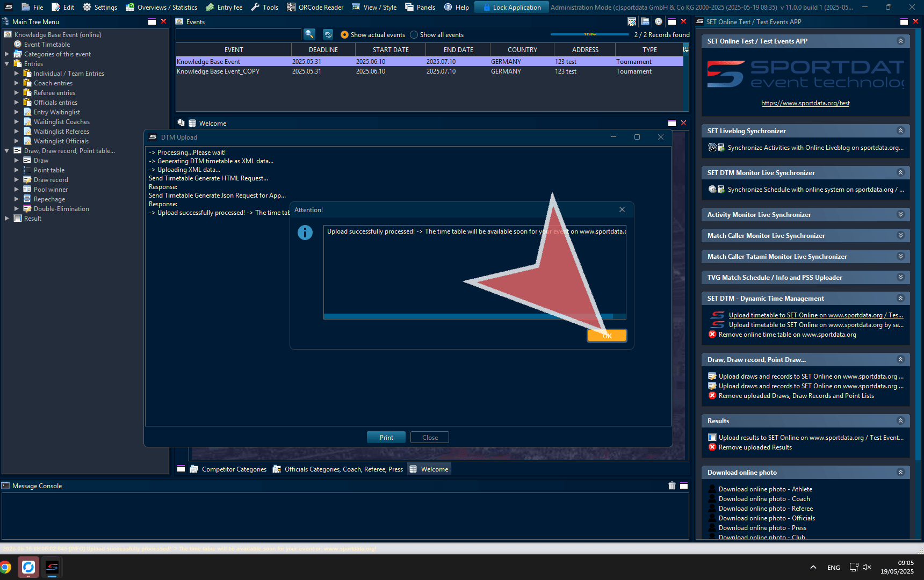
Task: Click the Remove uploaded Results red icon
Action: (x=712, y=447)
